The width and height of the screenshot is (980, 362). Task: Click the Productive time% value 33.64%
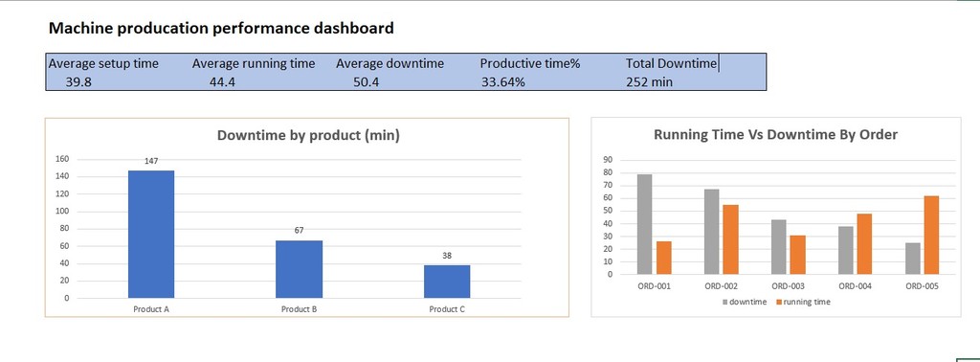503,82
